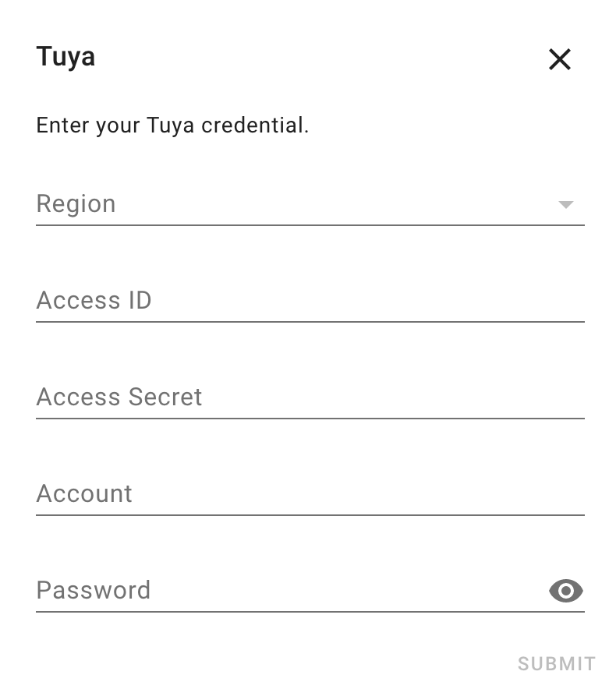Screen dimensions: 616x689
Task: Click the Access Secret placeholder label
Action: click(x=119, y=397)
